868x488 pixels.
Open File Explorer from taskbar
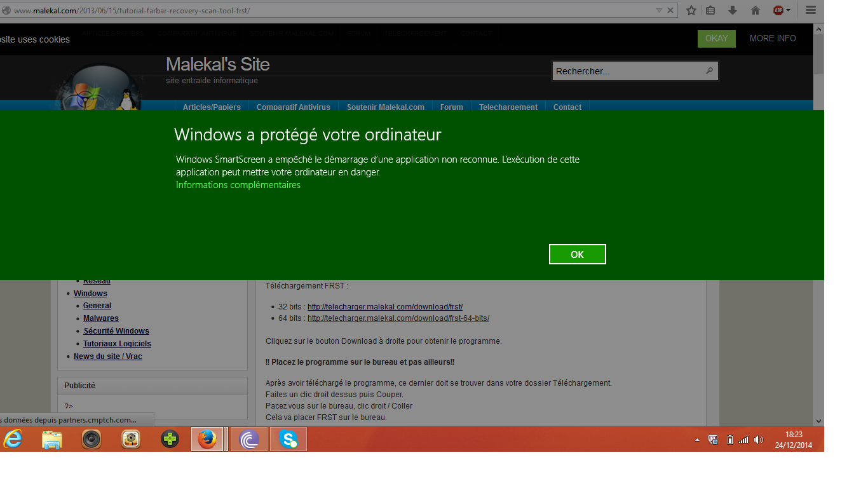[52, 439]
